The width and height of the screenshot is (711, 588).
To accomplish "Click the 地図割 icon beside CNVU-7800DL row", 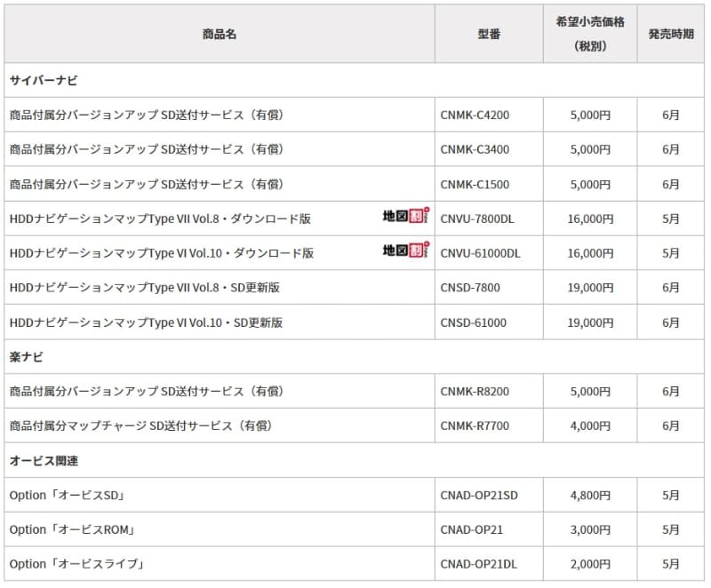I will tap(404, 216).
